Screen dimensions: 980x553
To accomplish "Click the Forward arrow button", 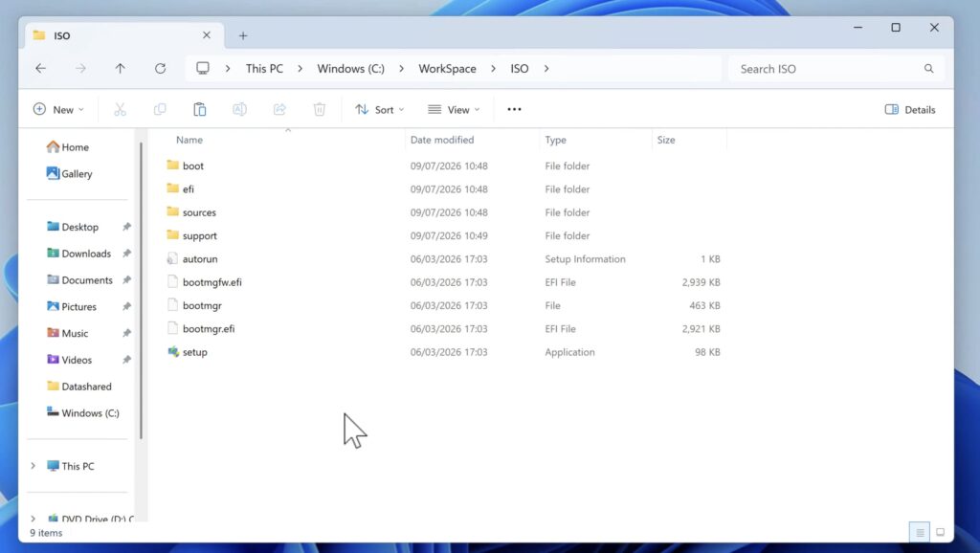I will [x=80, y=69].
